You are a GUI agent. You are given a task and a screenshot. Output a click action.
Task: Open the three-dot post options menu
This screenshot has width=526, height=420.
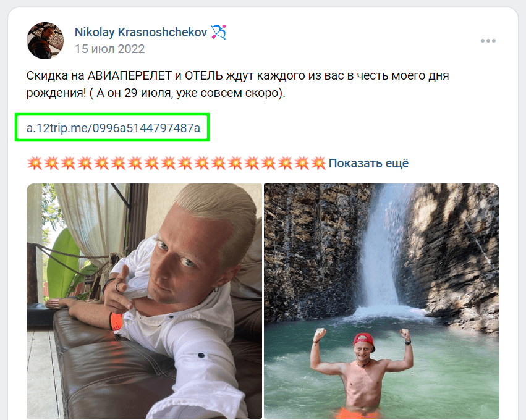(x=488, y=41)
